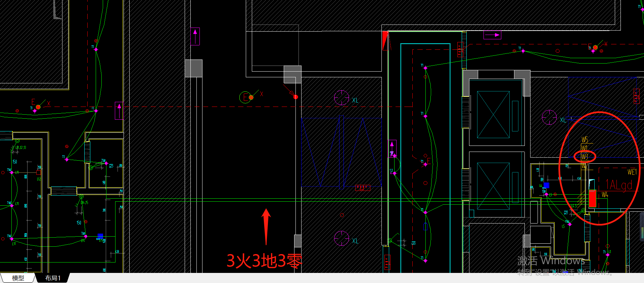Select the W4 circuit label

(605, 195)
